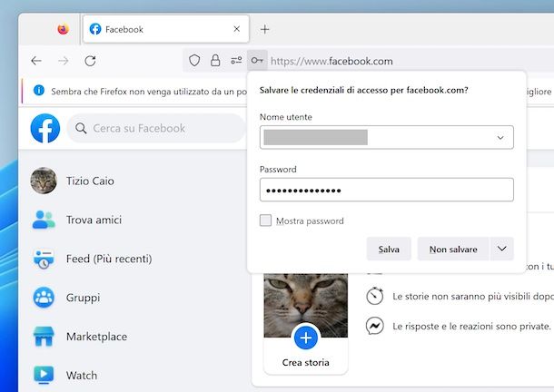Viewport: 554px width, 392px height.
Task: Click the Salva button
Action: click(389, 249)
